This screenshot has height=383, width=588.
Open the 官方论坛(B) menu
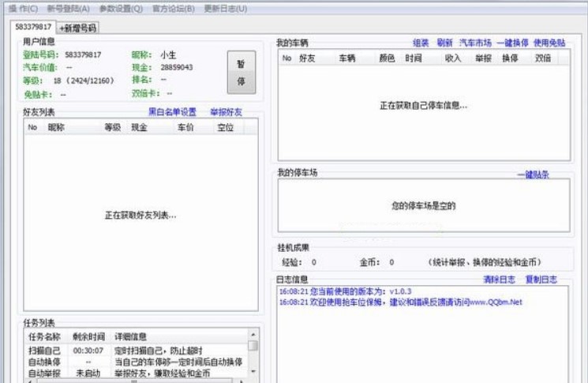point(174,9)
